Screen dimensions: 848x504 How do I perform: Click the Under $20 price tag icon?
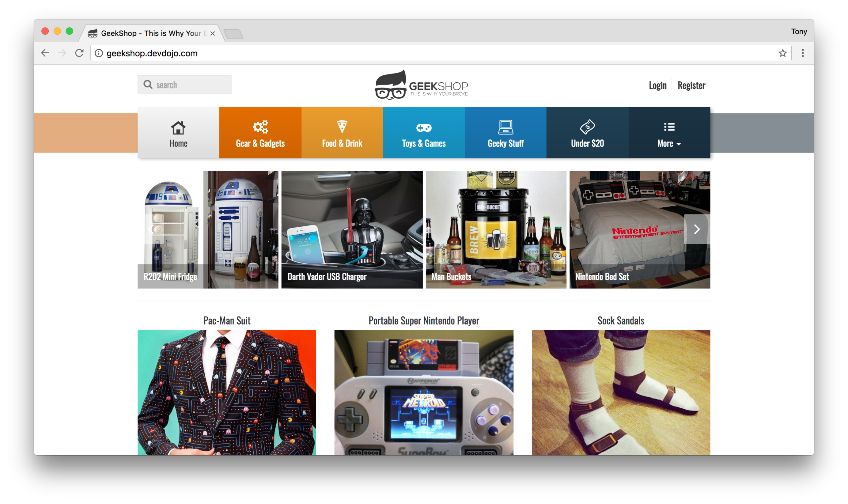click(x=587, y=127)
